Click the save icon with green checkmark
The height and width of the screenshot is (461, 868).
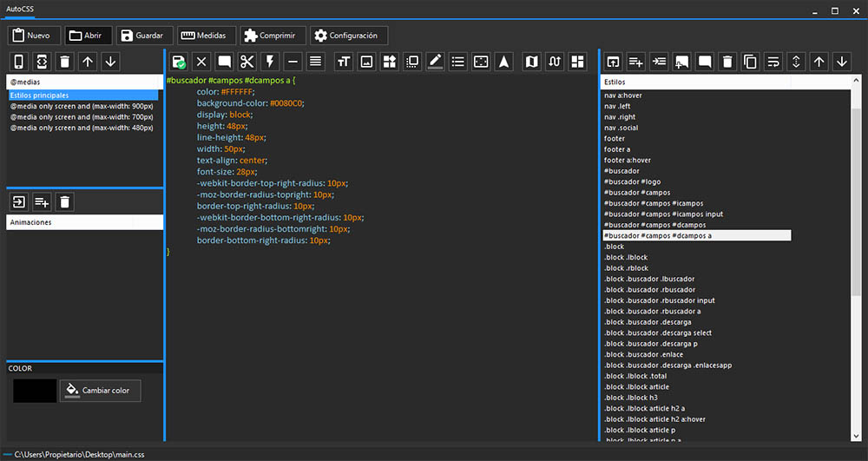pos(178,62)
